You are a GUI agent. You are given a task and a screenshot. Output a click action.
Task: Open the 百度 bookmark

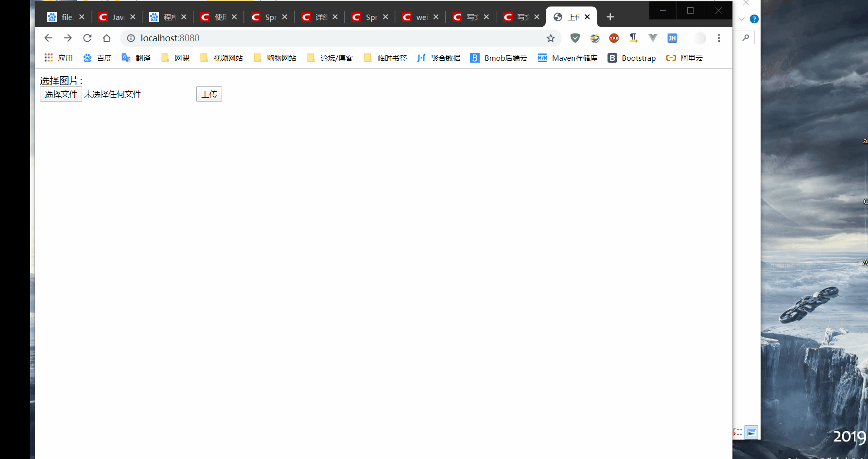[x=97, y=58]
